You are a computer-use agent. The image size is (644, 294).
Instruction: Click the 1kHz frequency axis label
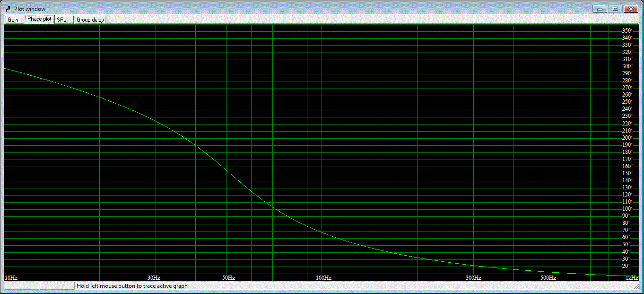tap(632, 277)
